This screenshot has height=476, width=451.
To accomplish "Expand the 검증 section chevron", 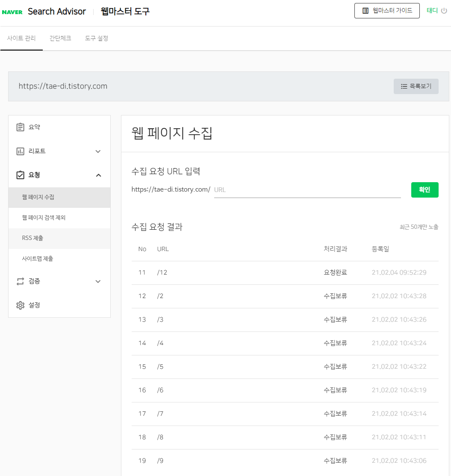I will (x=98, y=281).
